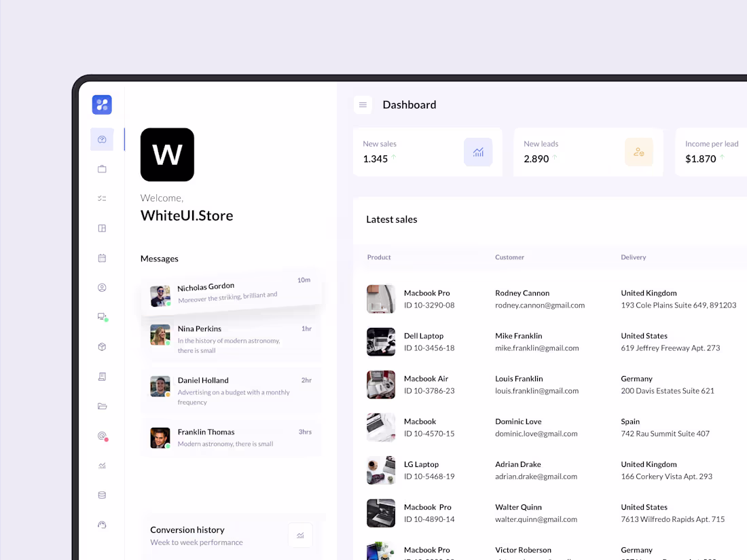Screen dimensions: 747x560
Task: Click the New sales growth chart icon
Action: click(478, 152)
